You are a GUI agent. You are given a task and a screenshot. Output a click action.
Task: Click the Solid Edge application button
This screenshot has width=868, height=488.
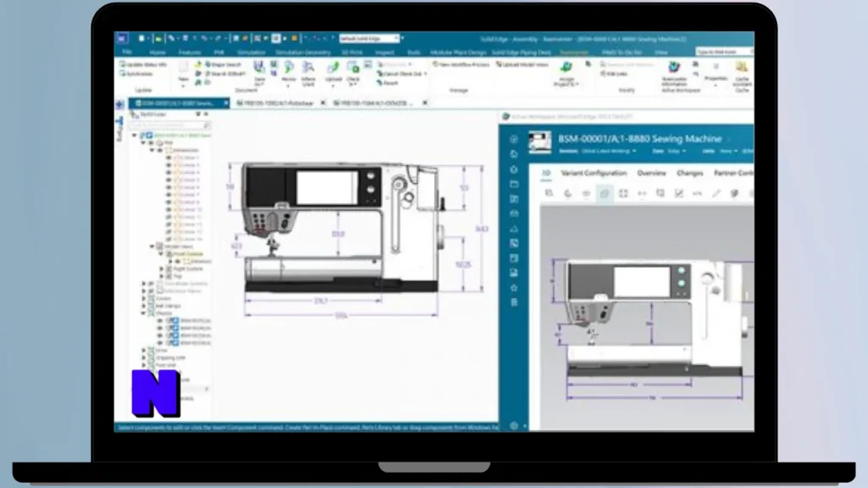[122, 38]
